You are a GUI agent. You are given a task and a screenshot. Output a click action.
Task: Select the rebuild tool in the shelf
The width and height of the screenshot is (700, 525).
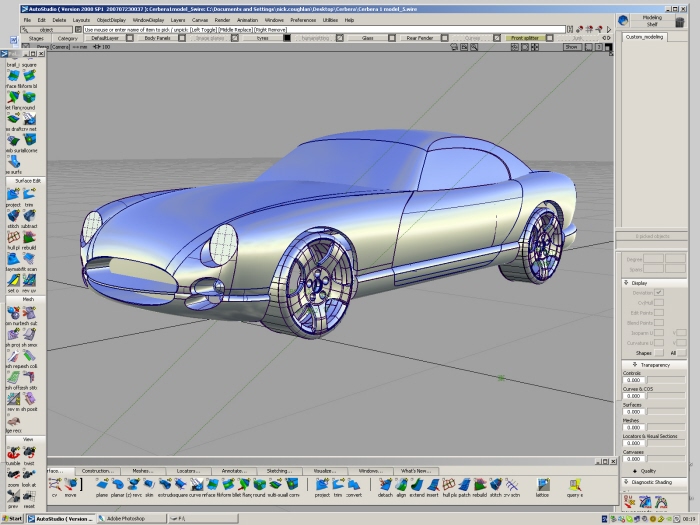(x=479, y=483)
